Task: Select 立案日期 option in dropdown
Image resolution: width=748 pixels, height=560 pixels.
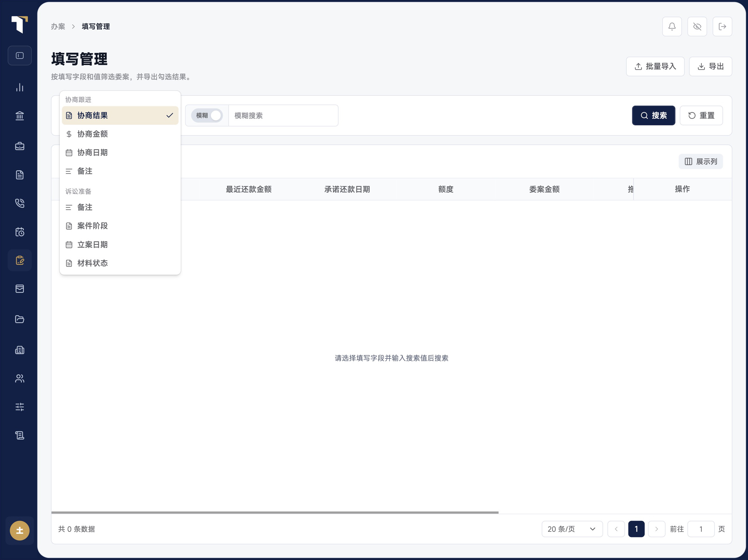Action: coord(120,245)
